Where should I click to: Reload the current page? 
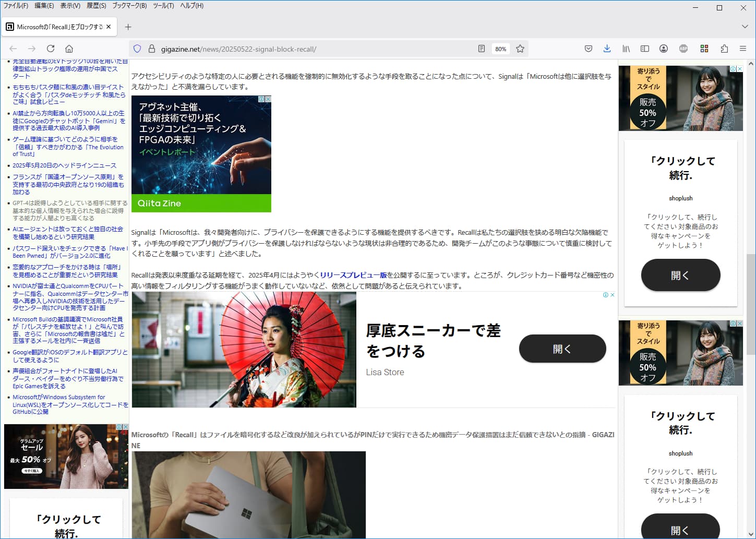click(51, 49)
